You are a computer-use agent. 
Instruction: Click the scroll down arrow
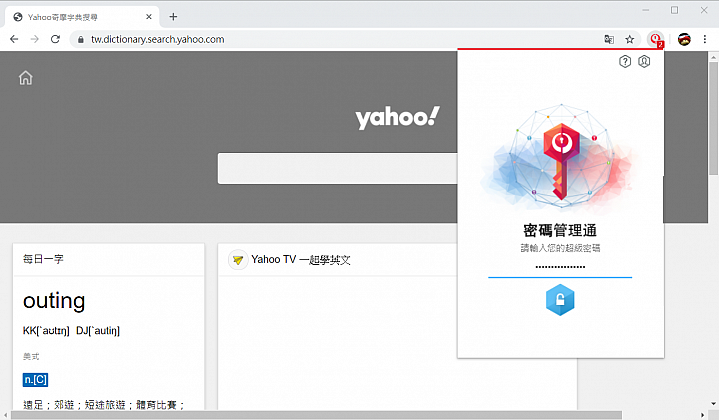tap(713, 404)
